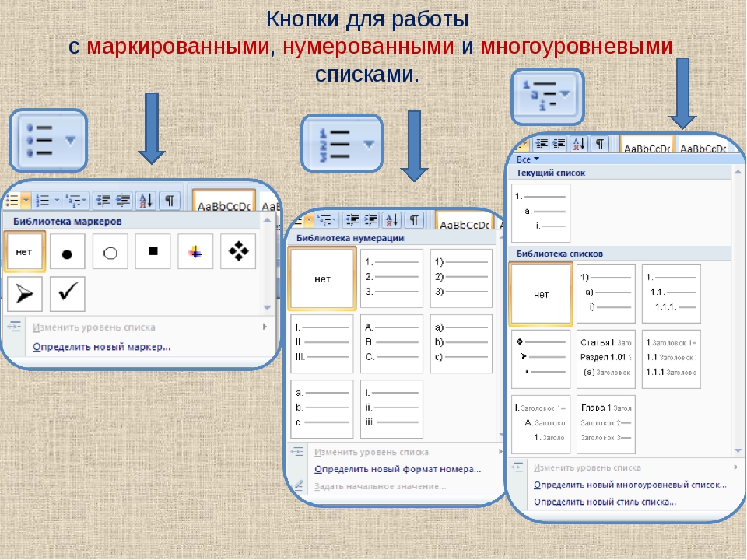The image size is (747, 560).
Task: Select the black square bullet marker
Action: 153,251
